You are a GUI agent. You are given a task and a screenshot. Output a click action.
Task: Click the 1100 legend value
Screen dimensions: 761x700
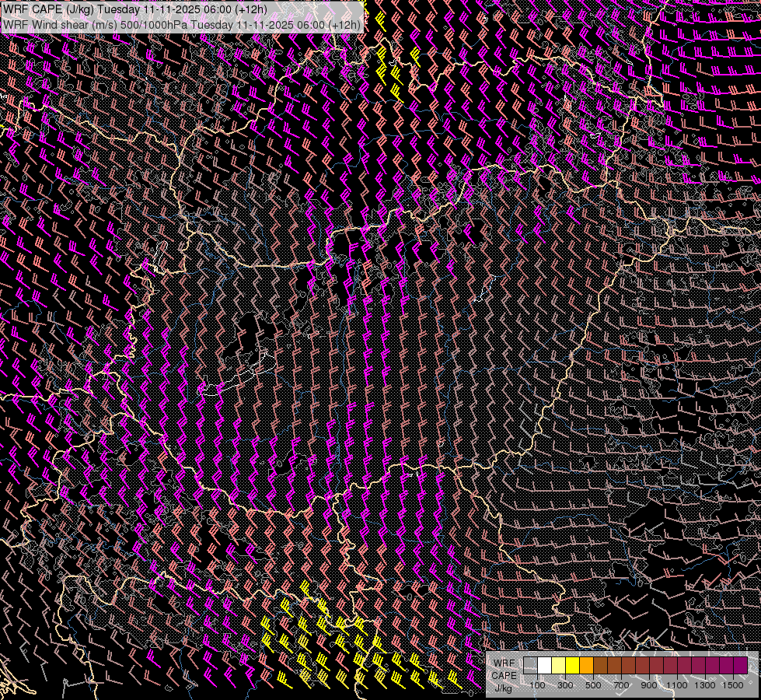coord(676,685)
